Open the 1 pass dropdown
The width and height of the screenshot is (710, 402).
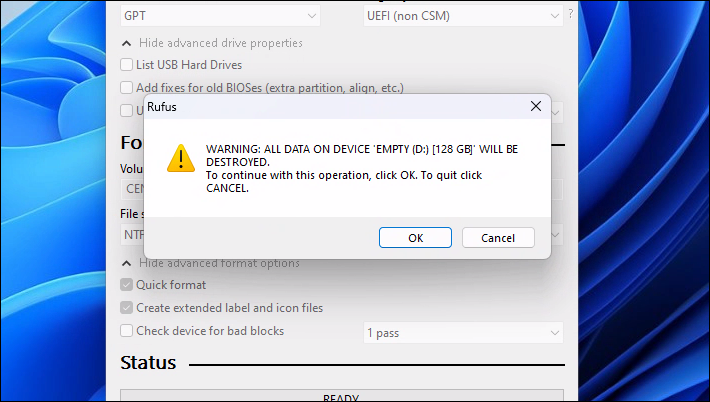point(463,333)
